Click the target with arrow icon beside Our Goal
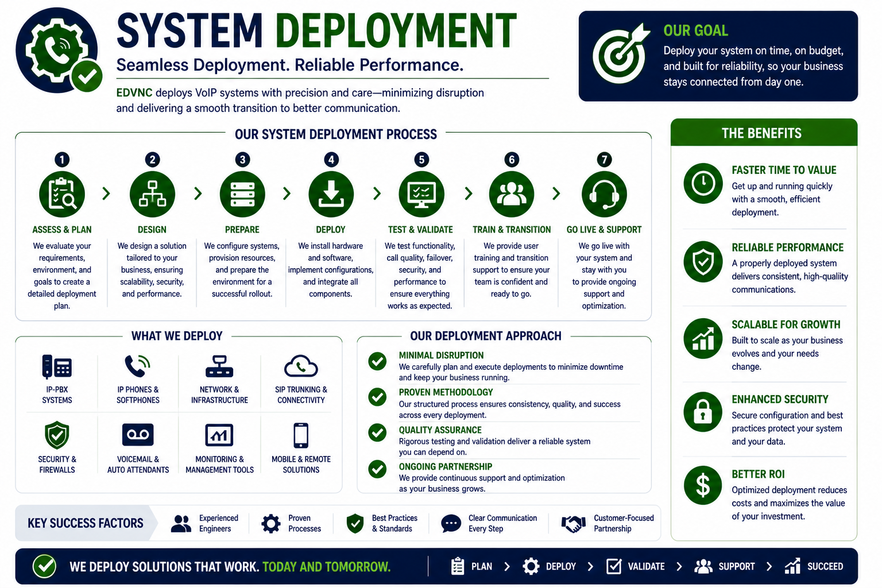 point(621,54)
